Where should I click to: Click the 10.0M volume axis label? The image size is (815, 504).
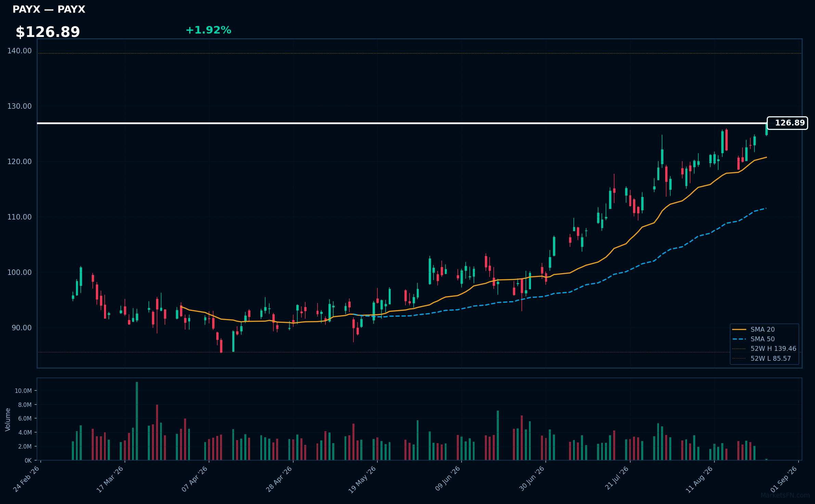23,391
